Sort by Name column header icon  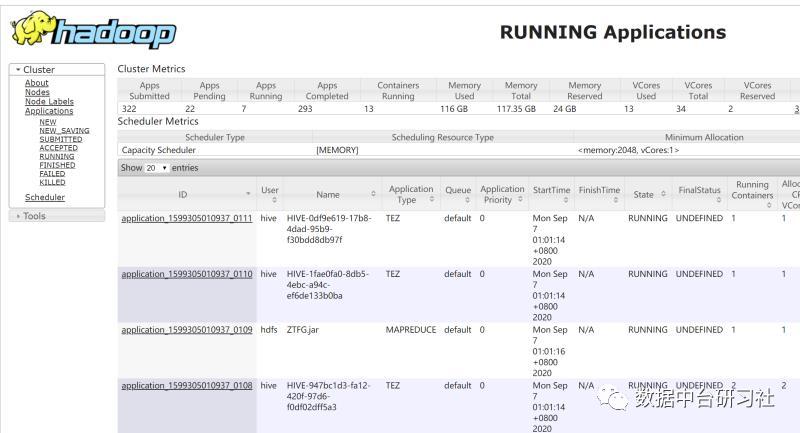[x=373, y=194]
